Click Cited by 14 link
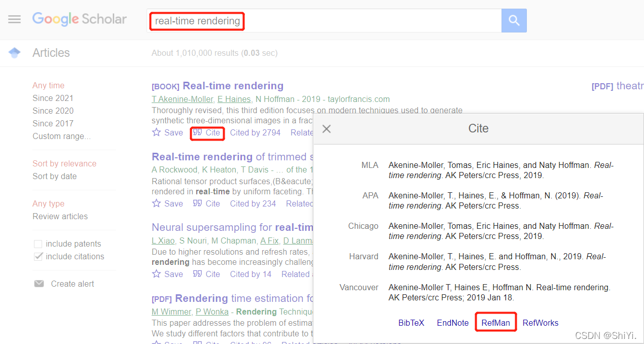The image size is (644, 344). [x=251, y=274]
